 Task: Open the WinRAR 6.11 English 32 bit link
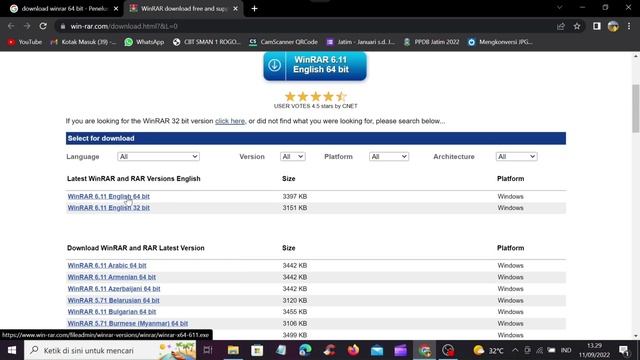point(109,208)
